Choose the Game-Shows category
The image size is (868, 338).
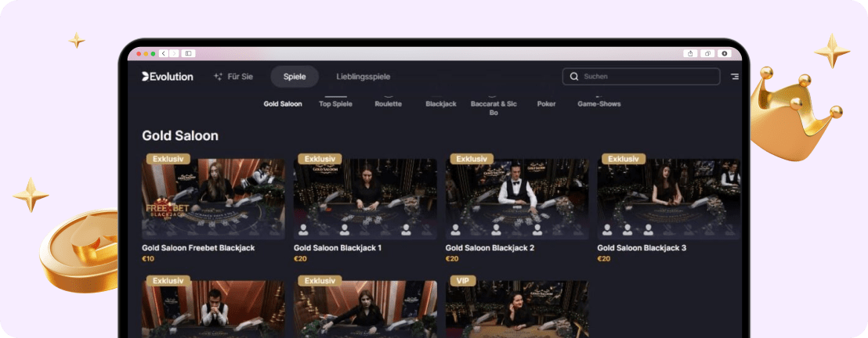[x=599, y=103]
